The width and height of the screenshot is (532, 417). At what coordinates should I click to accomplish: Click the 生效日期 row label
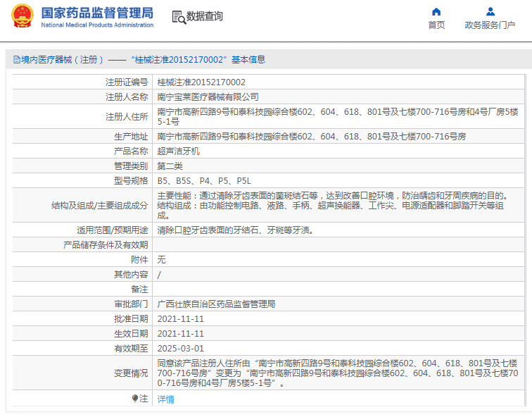coord(131,334)
